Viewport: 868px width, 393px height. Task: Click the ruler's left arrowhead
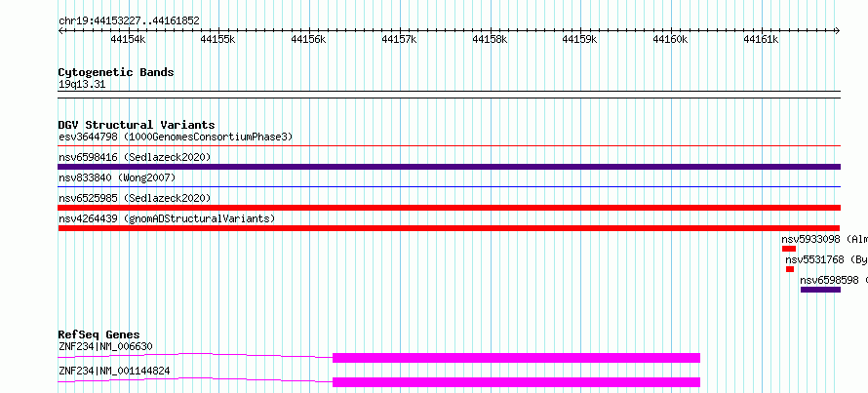pyautogui.click(x=60, y=30)
